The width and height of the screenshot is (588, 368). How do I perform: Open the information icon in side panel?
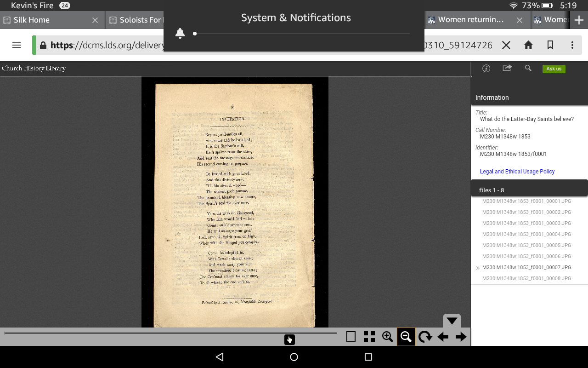point(486,68)
